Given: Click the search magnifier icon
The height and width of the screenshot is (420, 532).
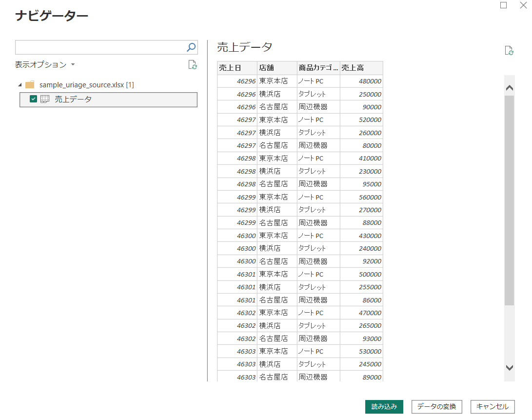Looking at the screenshot, I should (x=191, y=47).
